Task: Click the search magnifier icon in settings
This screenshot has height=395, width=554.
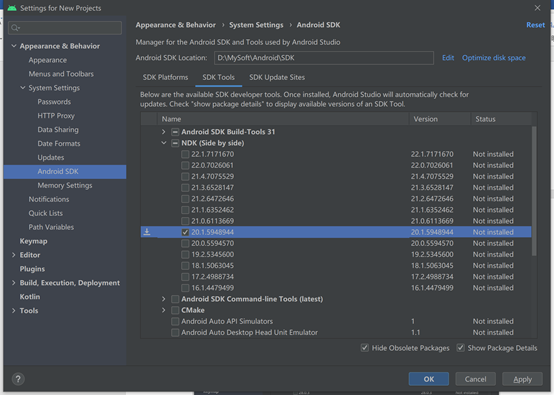Action: point(15,28)
